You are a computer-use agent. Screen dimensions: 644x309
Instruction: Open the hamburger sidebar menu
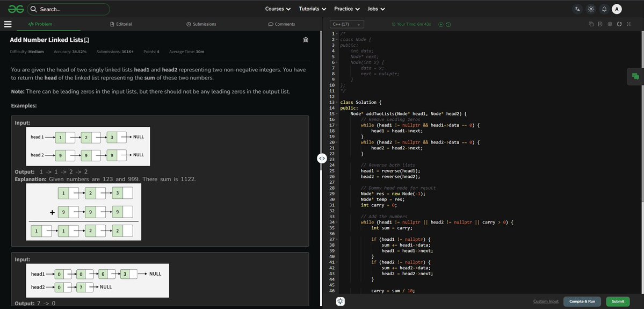[x=8, y=24]
